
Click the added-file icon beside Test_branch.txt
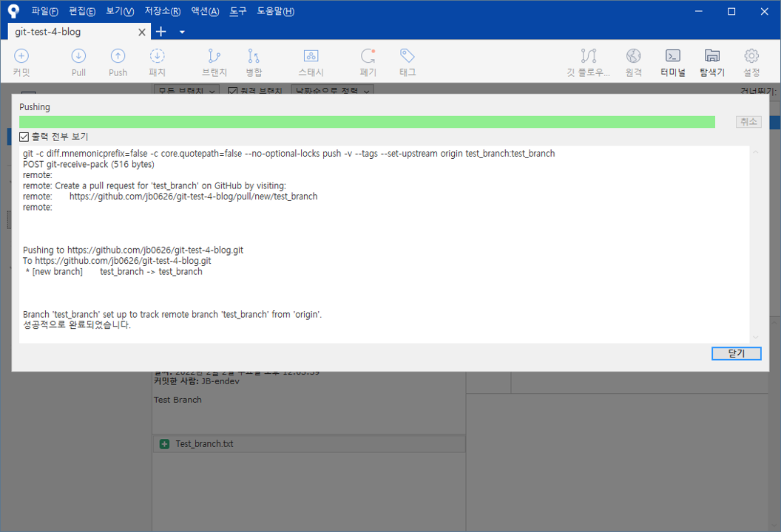tap(164, 444)
